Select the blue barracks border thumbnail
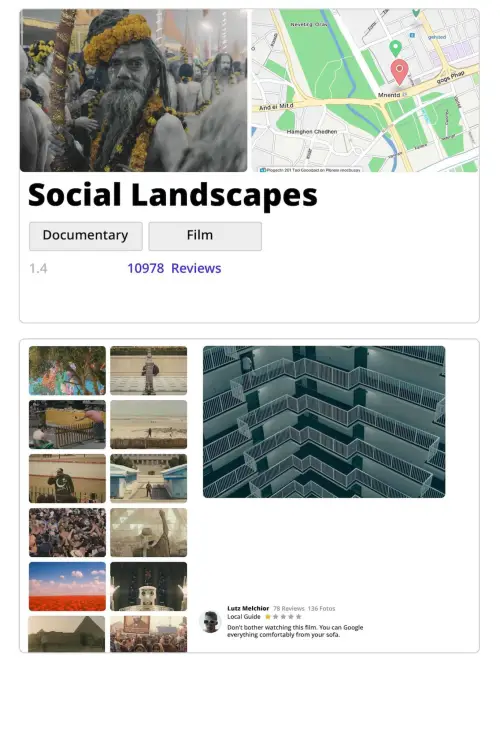 [149, 479]
